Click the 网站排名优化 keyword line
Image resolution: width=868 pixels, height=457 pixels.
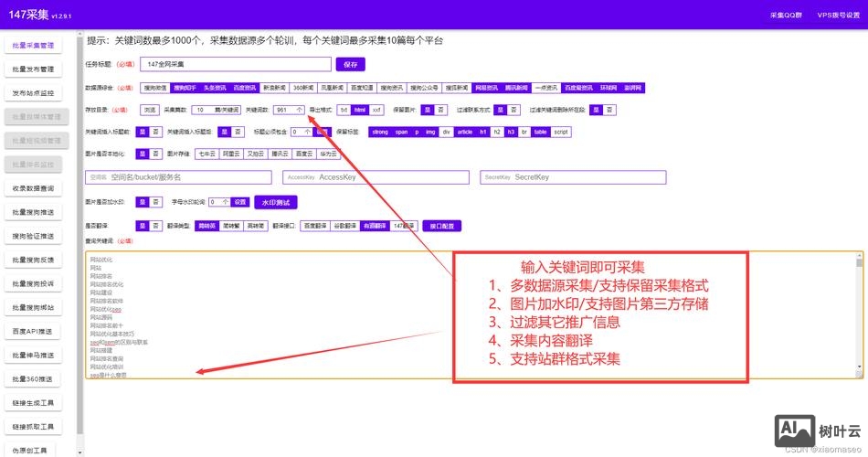(x=107, y=284)
